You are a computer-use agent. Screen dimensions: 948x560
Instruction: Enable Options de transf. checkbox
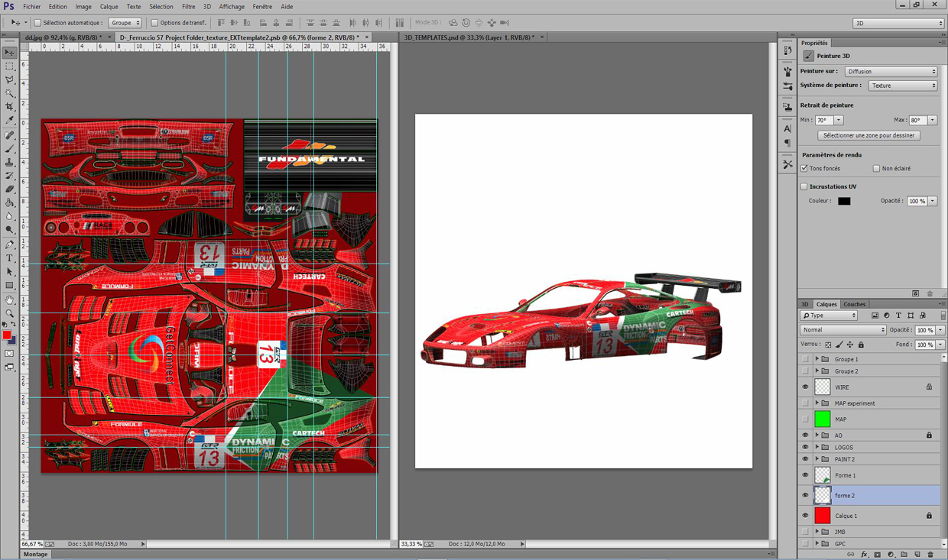[x=154, y=23]
